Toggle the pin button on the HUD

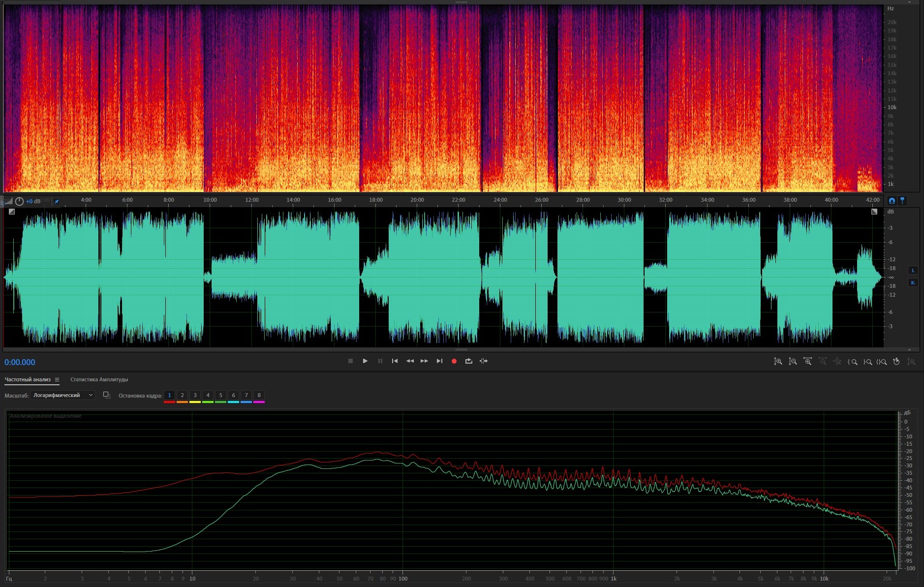(x=57, y=202)
